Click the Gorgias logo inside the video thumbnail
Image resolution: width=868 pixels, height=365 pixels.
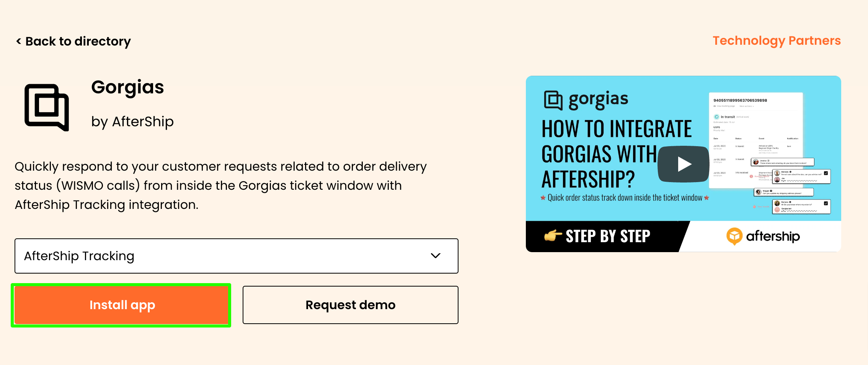coord(553,100)
